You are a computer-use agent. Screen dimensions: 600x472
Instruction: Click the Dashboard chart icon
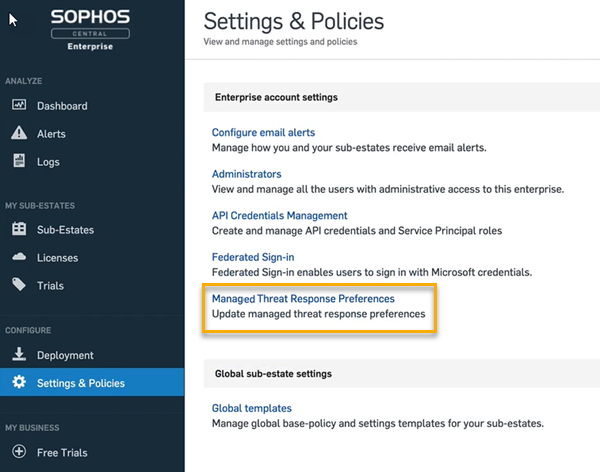pos(18,106)
